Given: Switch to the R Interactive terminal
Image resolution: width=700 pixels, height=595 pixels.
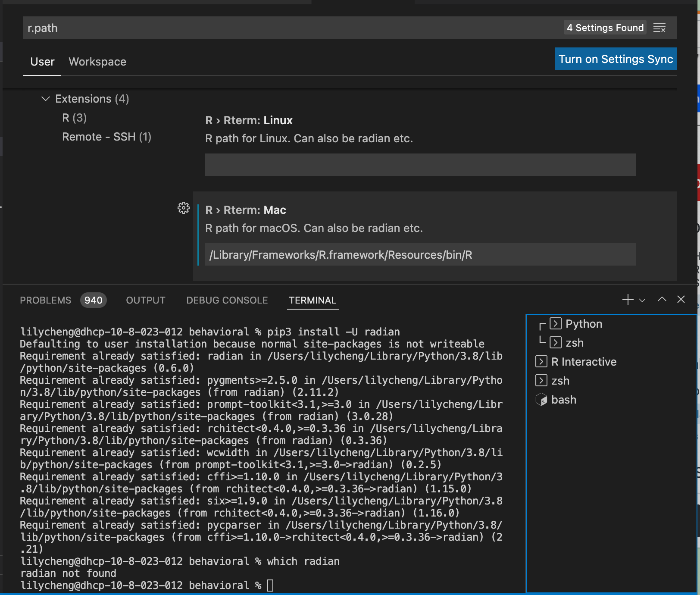Looking at the screenshot, I should click(583, 362).
